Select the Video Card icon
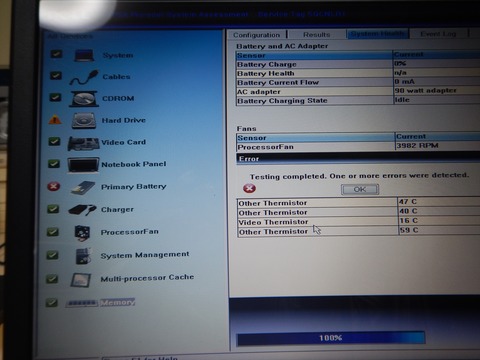The height and width of the screenshot is (360, 480). (83, 143)
